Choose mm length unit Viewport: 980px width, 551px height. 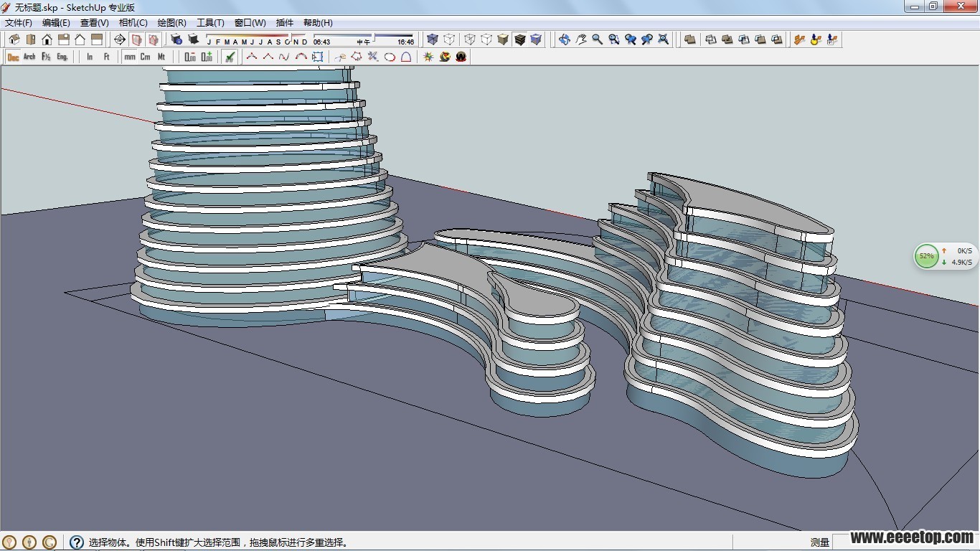coord(130,56)
